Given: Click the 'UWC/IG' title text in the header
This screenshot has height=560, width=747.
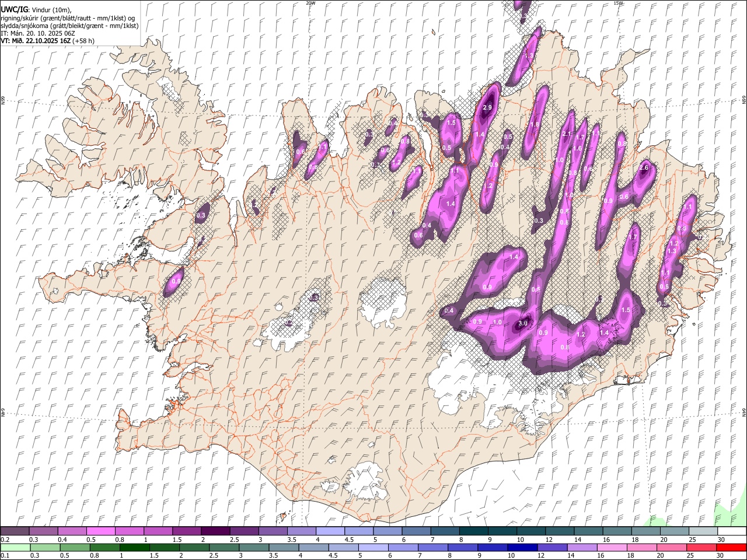Looking at the screenshot, I should click(14, 9).
